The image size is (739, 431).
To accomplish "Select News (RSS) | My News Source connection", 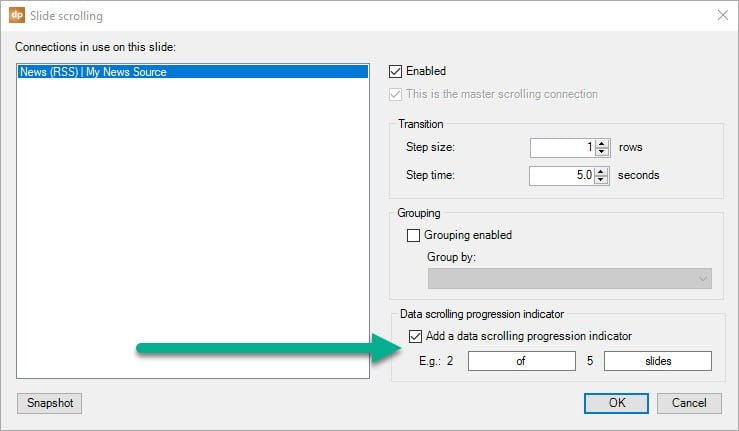I will pos(93,72).
